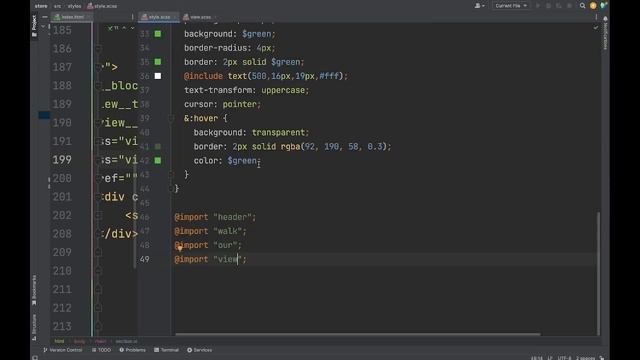
Task: Click the run with coverage button
Action: pos(559,6)
